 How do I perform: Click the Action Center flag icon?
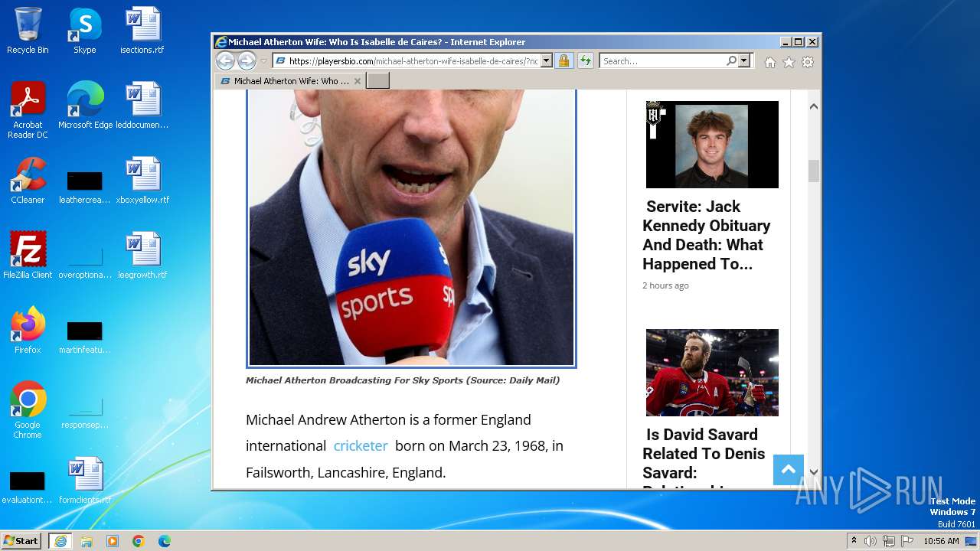tap(907, 541)
